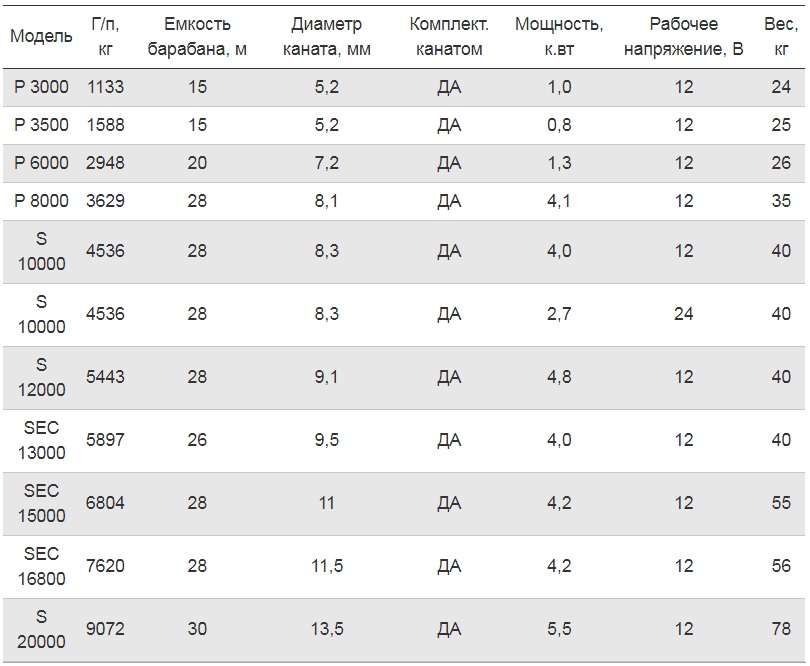Click the 24 voltage value cell
Viewport: 810px width, 666px height.
point(683,314)
